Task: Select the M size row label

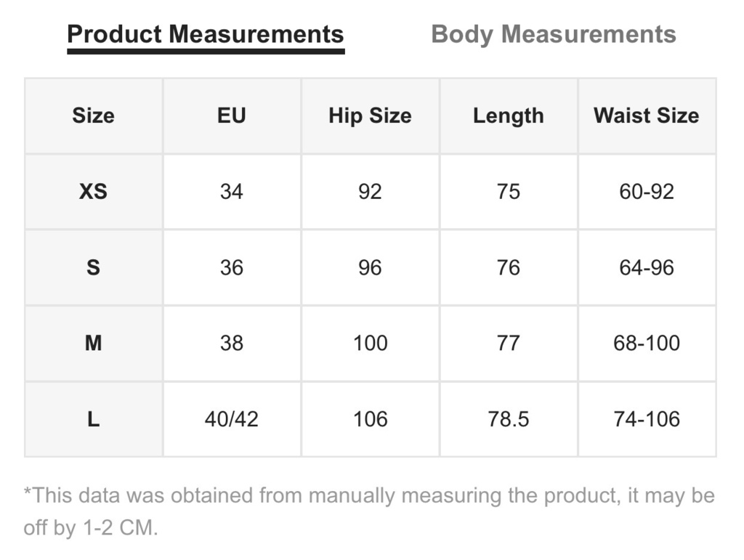Action: (x=94, y=344)
